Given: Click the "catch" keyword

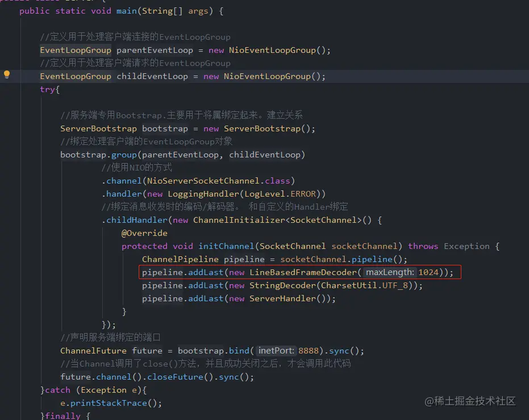Looking at the screenshot, I should tap(58, 390).
